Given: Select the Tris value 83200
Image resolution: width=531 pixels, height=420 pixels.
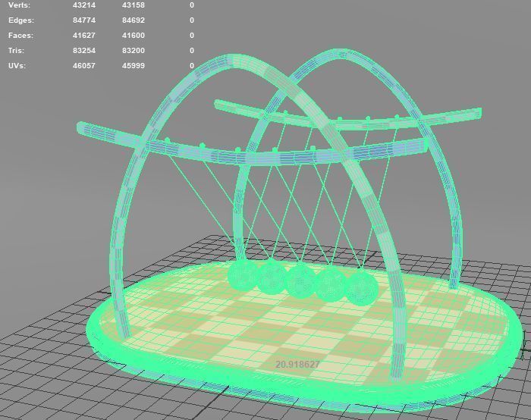Looking at the screenshot, I should [x=134, y=51].
